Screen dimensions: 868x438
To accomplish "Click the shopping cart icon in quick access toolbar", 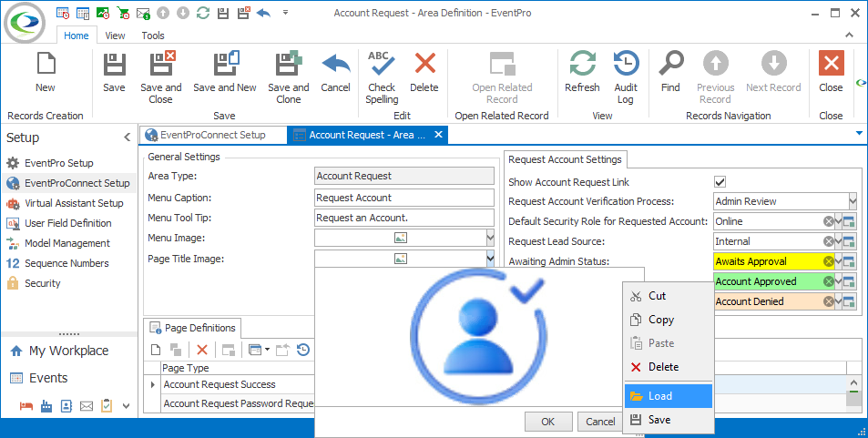I will coord(123,12).
